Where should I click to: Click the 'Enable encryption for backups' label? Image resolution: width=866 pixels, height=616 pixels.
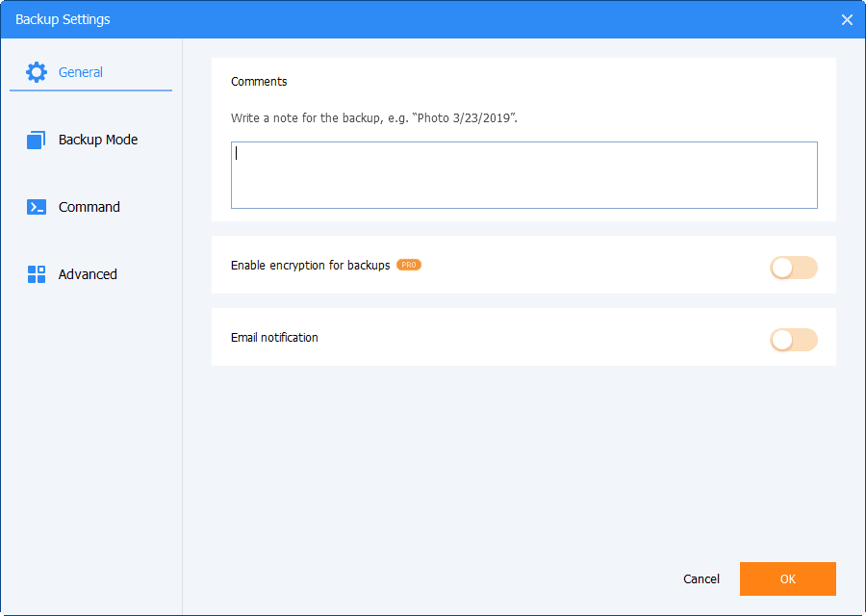(310, 265)
